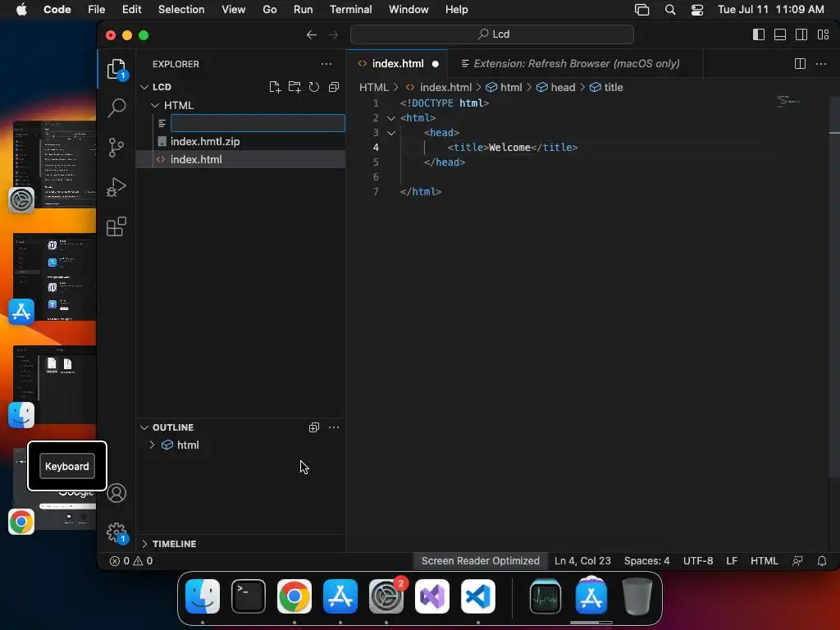Click the New Folder icon in LCD header
This screenshot has height=630, width=840.
(294, 87)
